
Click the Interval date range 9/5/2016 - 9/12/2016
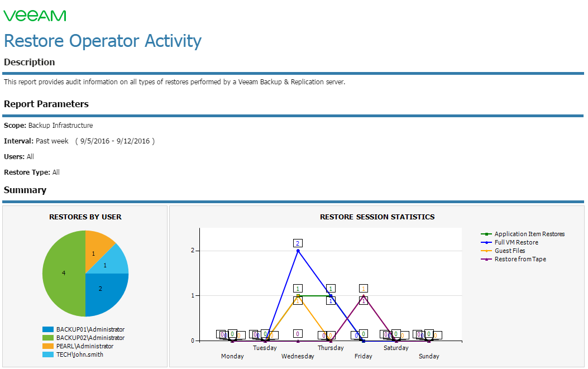click(114, 141)
